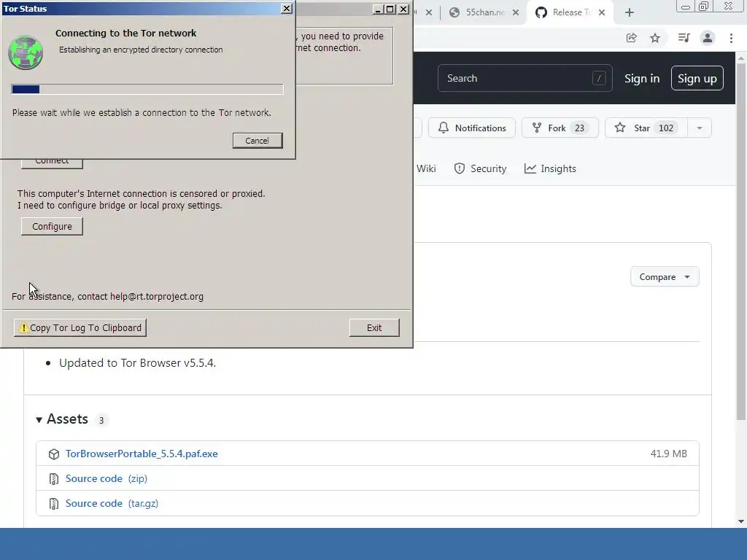Click the zip file icon beside Source code (zip)
The image size is (747, 560).
(x=54, y=478)
